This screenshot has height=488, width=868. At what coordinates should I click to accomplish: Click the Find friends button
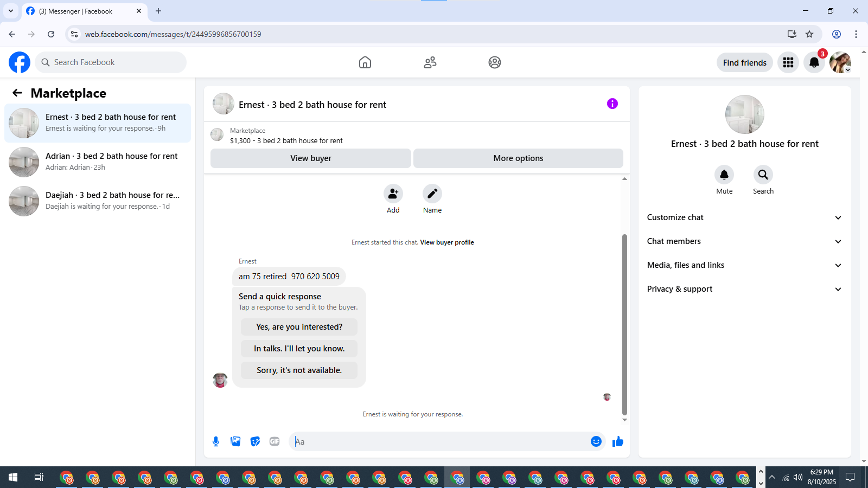tap(745, 62)
